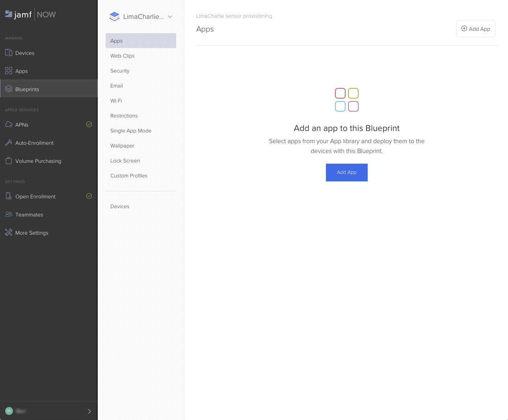508x420 pixels.
Task: Go to Custom Profiles section
Action: [x=129, y=176]
